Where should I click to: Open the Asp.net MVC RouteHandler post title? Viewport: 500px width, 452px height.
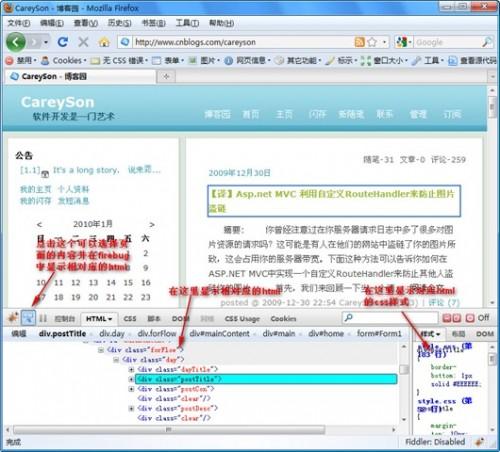pos(334,201)
